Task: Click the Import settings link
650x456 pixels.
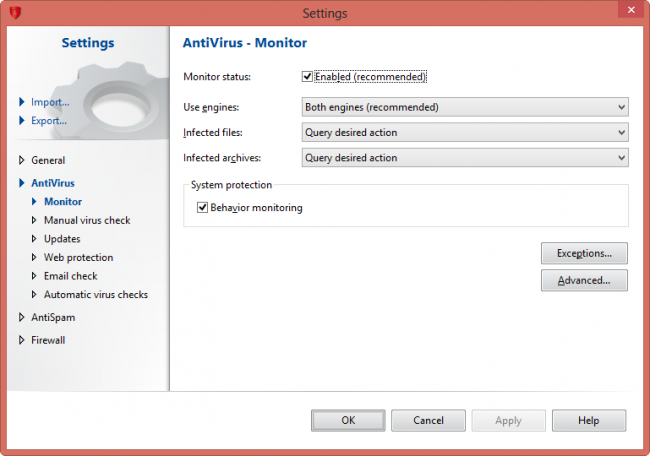Action: tap(50, 102)
